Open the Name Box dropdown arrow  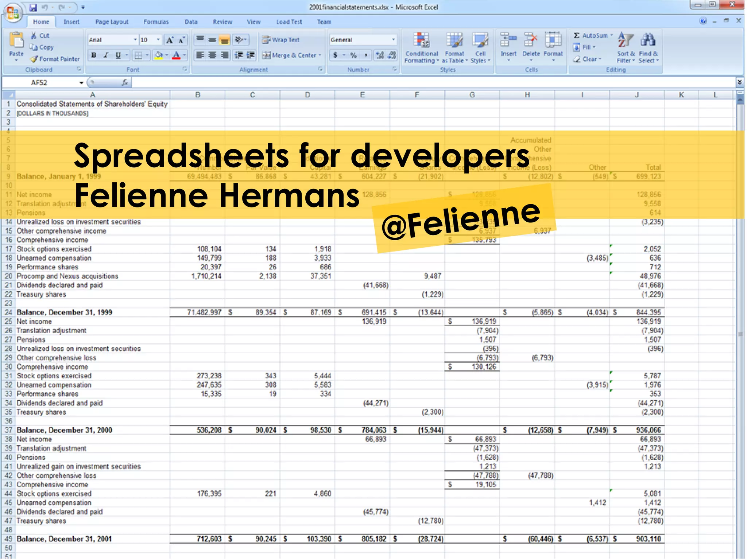(81, 83)
